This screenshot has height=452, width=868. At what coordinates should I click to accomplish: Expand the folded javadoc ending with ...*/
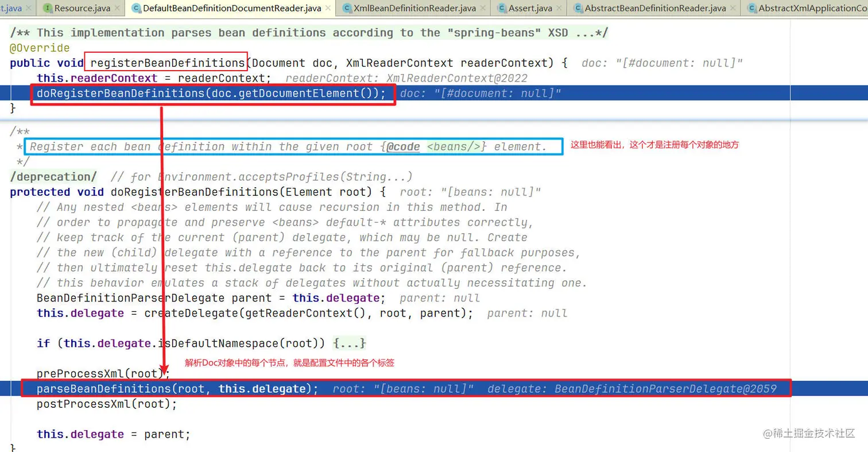point(308,33)
